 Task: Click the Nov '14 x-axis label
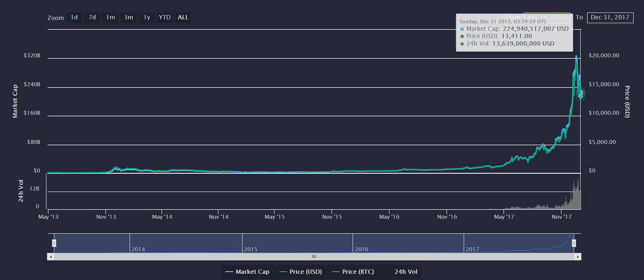218,216
